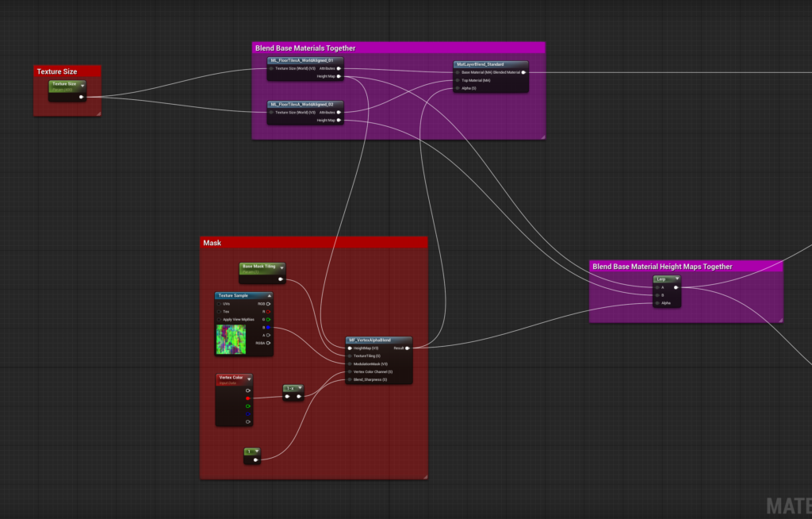This screenshot has height=519, width=812.
Task: Select Blend Base Materials Together comment header
Action: (305, 48)
